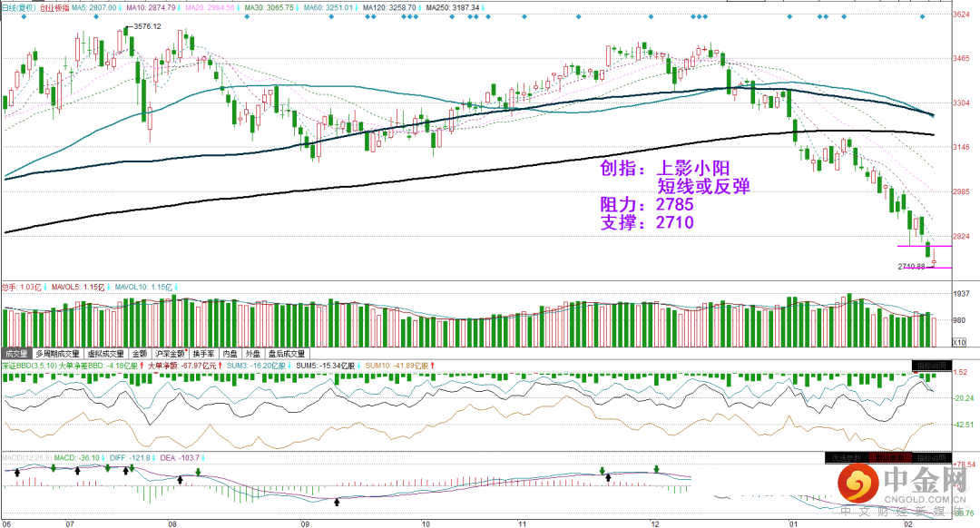The image size is (980, 528).
Task: Click the MA250: 3187.34 indicator value
Action: pos(453,7)
